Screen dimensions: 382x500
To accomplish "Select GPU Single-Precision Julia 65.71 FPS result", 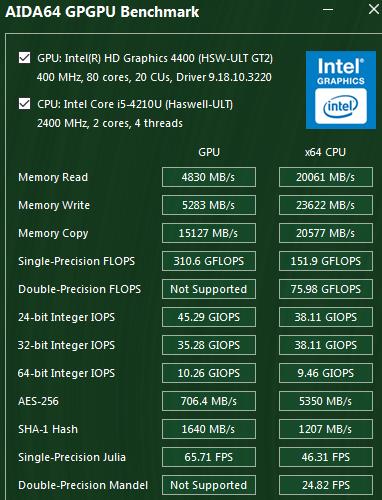I will (209, 457).
